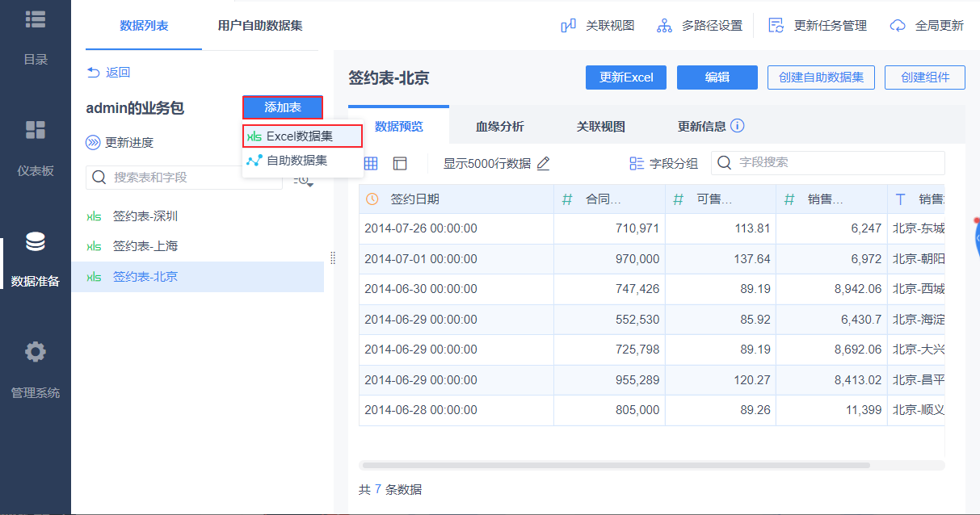Click the value 137.64
This screenshot has width=980, height=515.
[752, 259]
